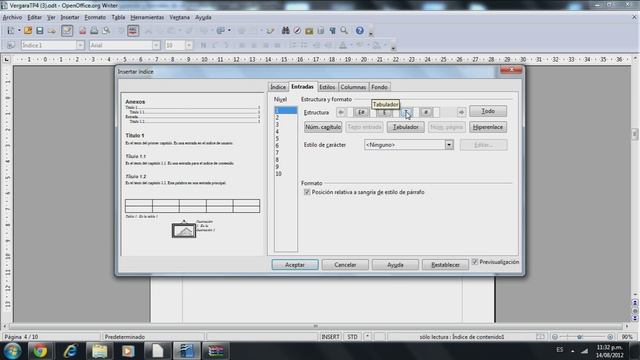The height and width of the screenshot is (360, 640).
Task: Click the ABC spellcheck icon
Action: (133, 31)
